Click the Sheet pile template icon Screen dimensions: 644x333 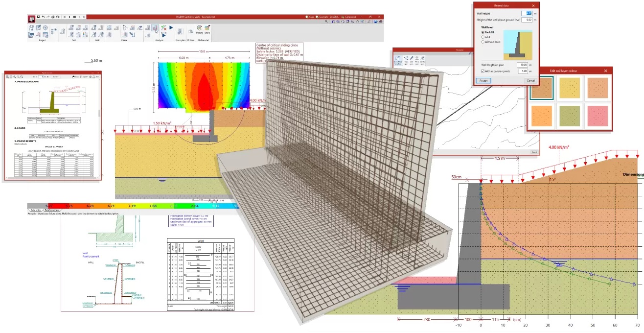397,59
